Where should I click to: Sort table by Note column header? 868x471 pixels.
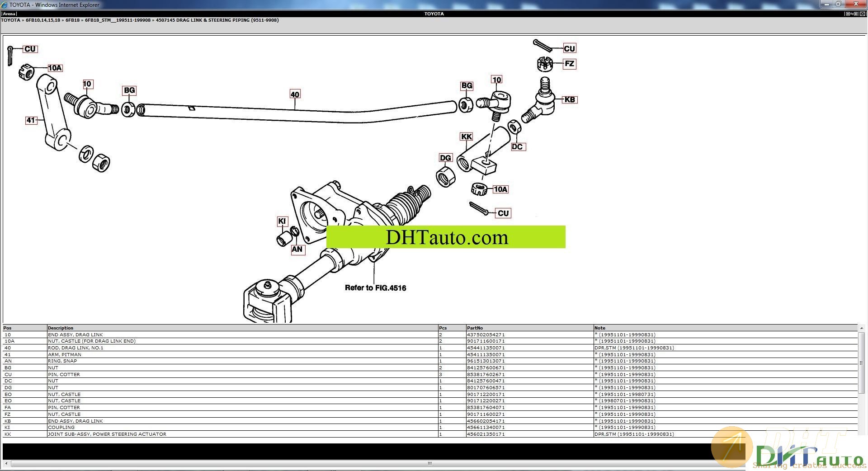726,328
